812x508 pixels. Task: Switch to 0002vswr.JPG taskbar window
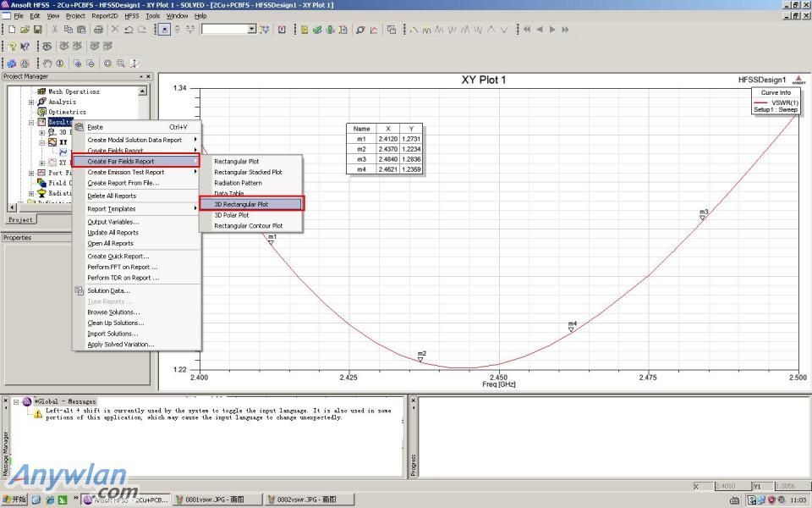coord(310,500)
